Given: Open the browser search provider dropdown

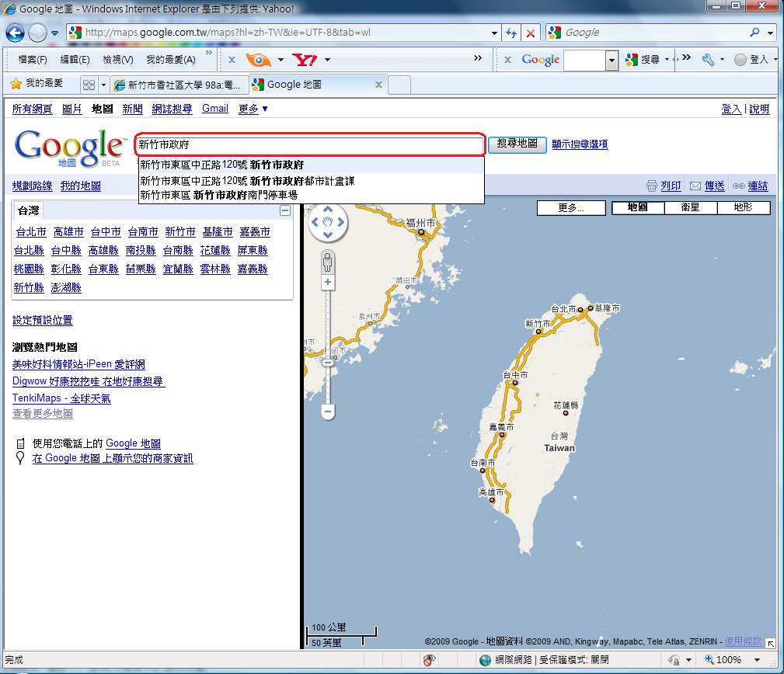Looking at the screenshot, I should click(x=770, y=33).
